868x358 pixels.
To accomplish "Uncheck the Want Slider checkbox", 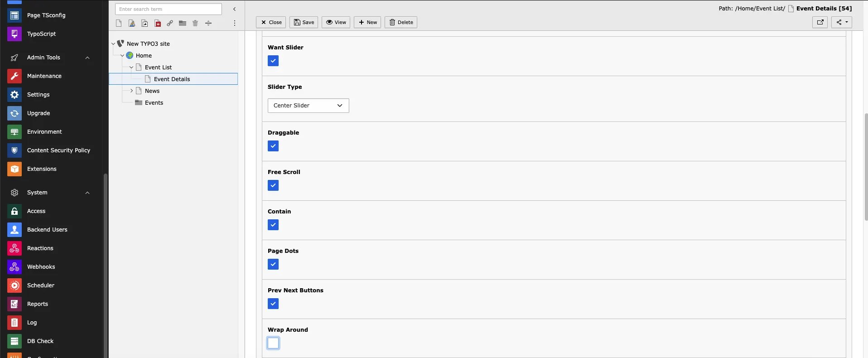I will pyautogui.click(x=273, y=61).
